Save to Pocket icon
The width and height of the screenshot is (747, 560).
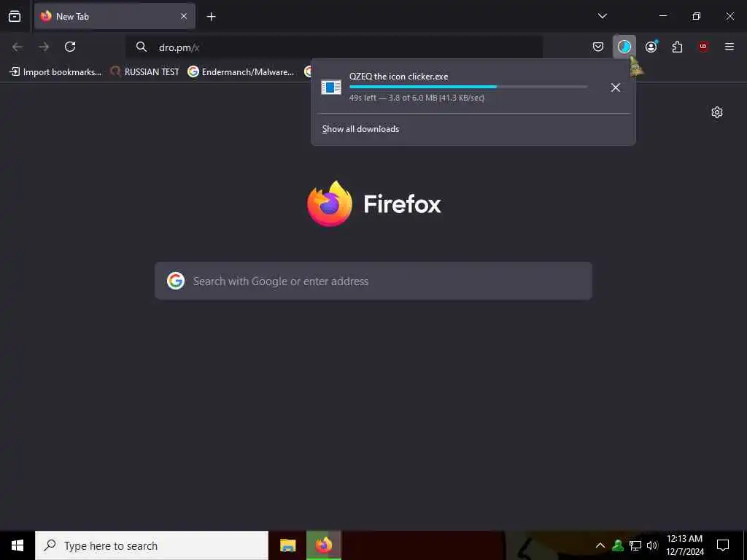click(x=598, y=47)
